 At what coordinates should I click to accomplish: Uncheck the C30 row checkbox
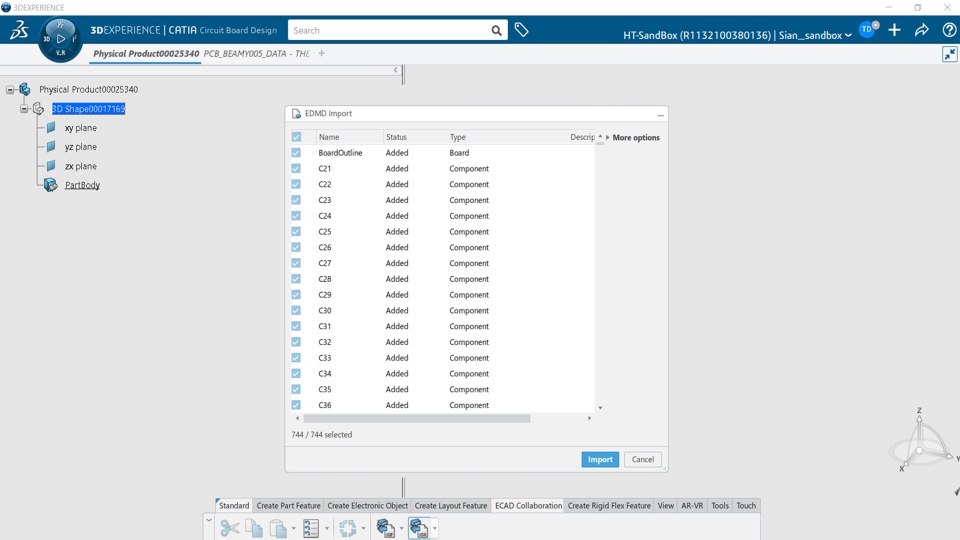pos(296,310)
